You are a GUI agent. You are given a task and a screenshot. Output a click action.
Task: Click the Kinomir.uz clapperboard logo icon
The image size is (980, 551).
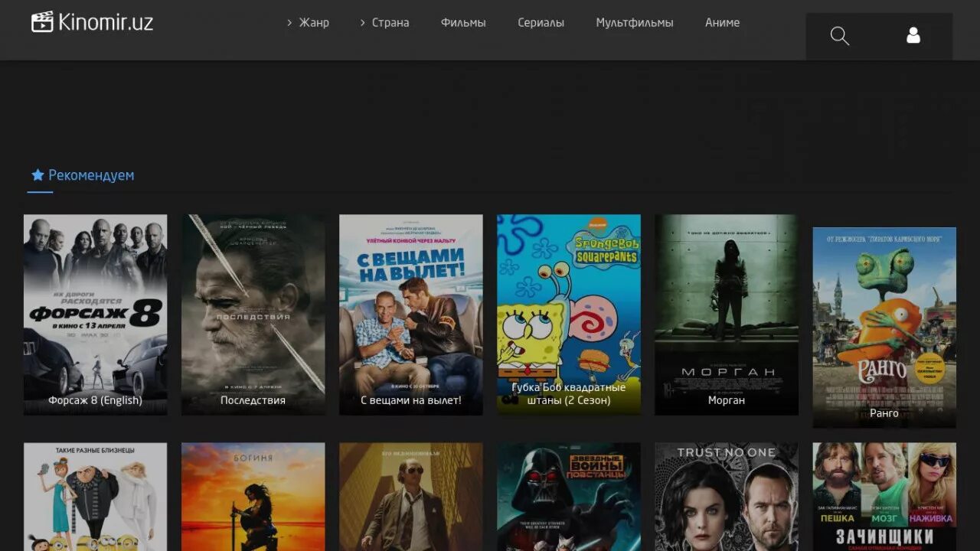pyautogui.click(x=42, y=22)
